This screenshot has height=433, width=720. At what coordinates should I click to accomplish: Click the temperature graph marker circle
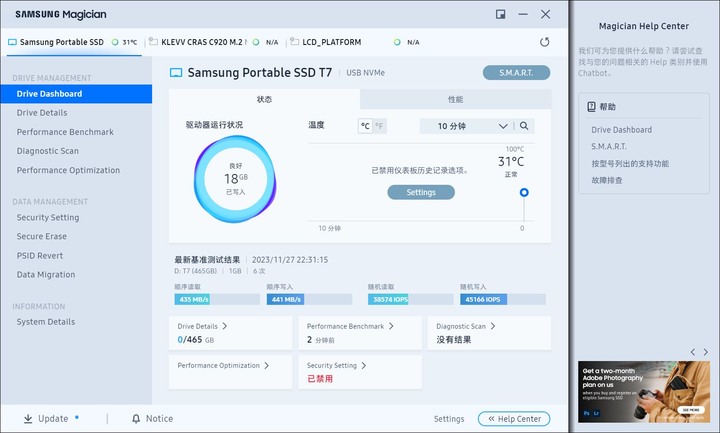click(x=524, y=192)
